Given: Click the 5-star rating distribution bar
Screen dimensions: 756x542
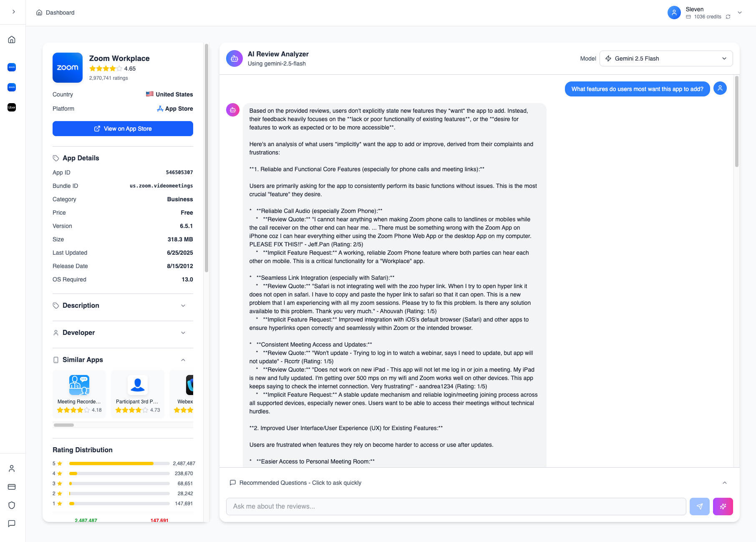Looking at the screenshot, I should pyautogui.click(x=119, y=463).
